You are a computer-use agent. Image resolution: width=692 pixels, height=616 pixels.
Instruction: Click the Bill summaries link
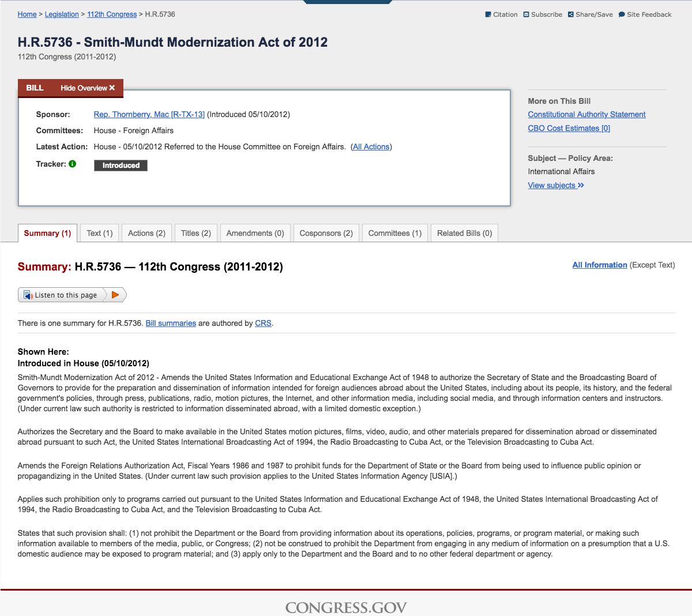pos(171,323)
